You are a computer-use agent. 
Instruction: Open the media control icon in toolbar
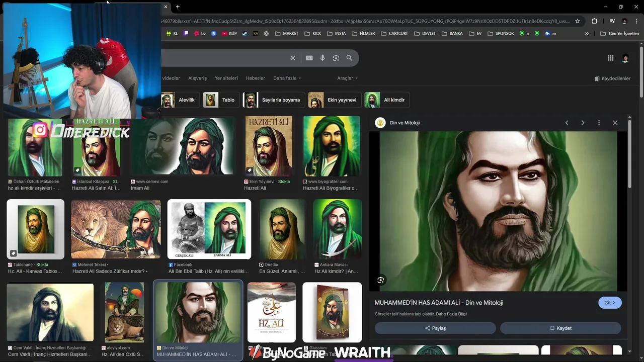(x=612, y=21)
